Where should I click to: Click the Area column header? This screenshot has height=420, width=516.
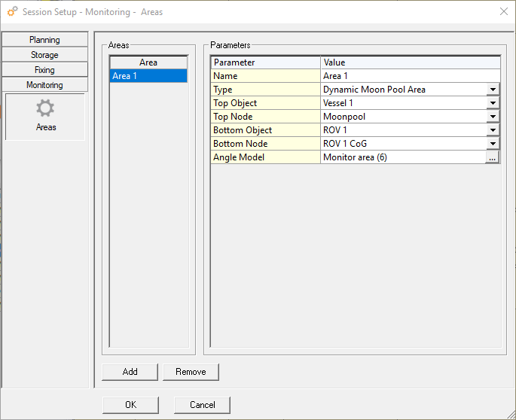(x=148, y=62)
